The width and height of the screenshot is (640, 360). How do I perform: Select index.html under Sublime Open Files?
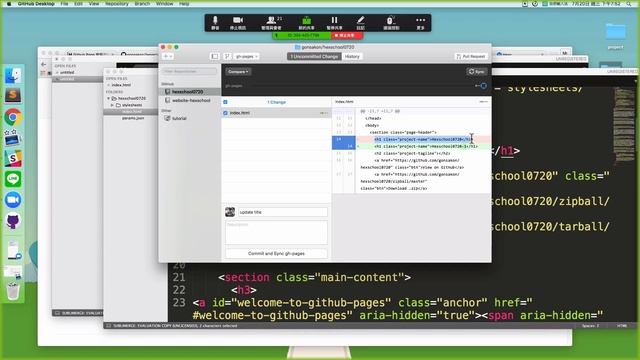coord(121,85)
